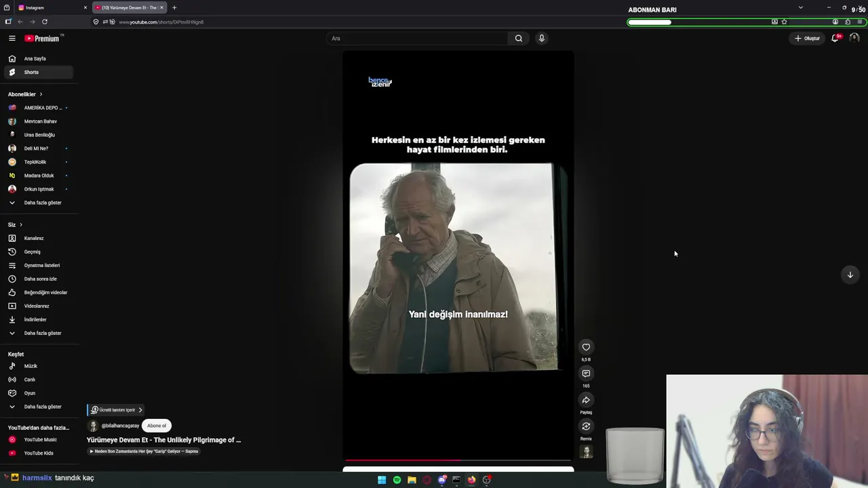Open the Short's sound thumbnail
Screen dimensions: 868x488
point(587,452)
